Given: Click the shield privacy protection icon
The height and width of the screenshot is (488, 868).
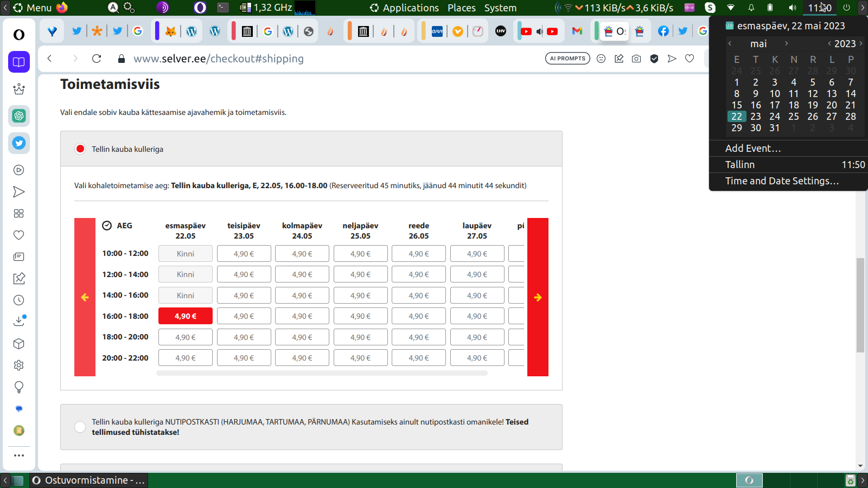Looking at the screenshot, I should (x=654, y=59).
